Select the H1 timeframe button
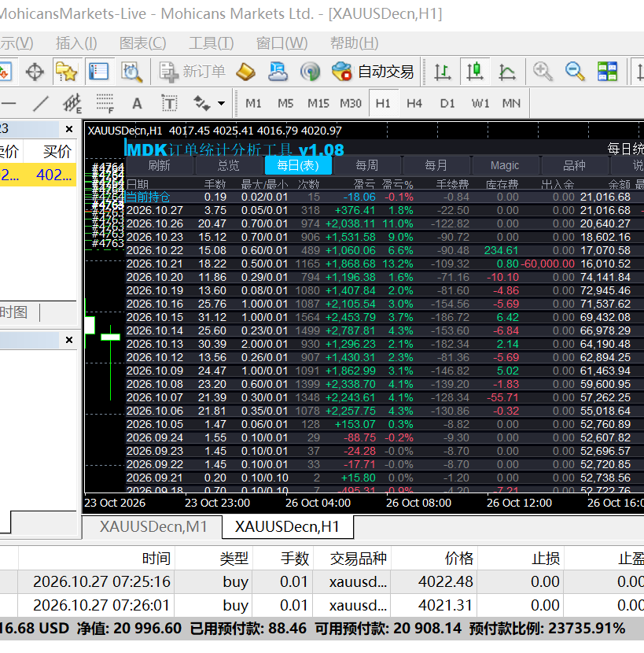This screenshot has width=644, height=653. (x=383, y=103)
